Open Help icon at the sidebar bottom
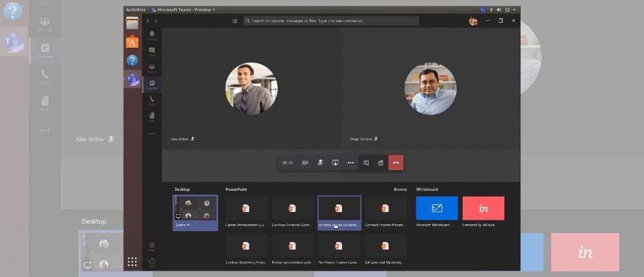 pos(152,262)
